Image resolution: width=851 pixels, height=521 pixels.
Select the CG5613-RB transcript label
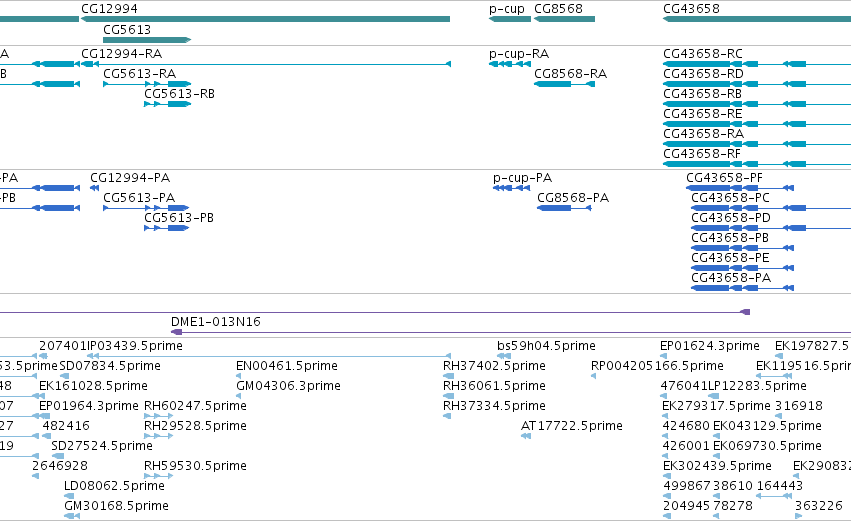(x=179, y=94)
